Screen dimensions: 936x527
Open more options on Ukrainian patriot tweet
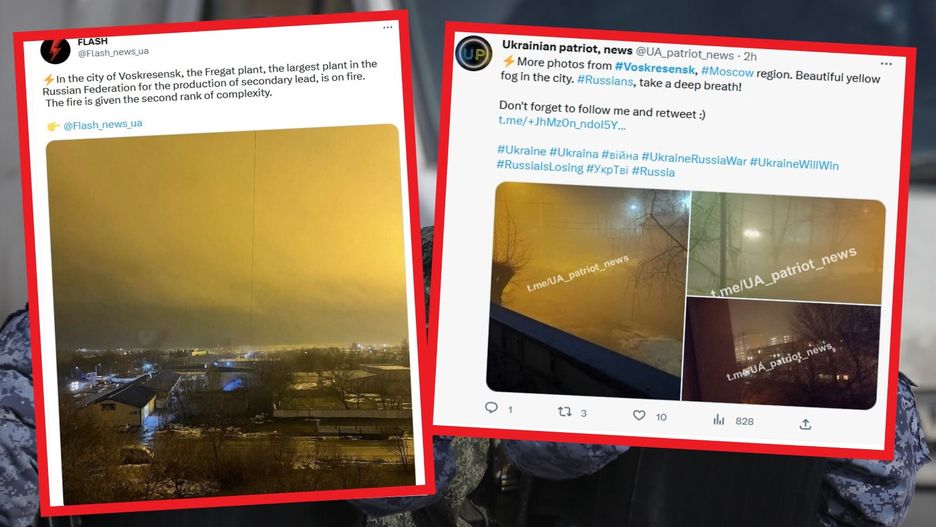tap(886, 63)
